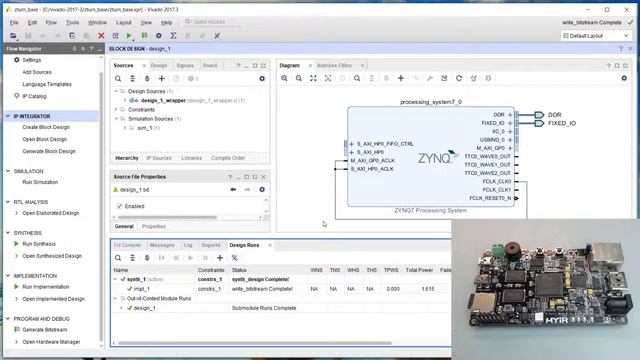640x360 pixels.
Task: Click Generate Bitstream
Action: pyautogui.click(x=44, y=330)
